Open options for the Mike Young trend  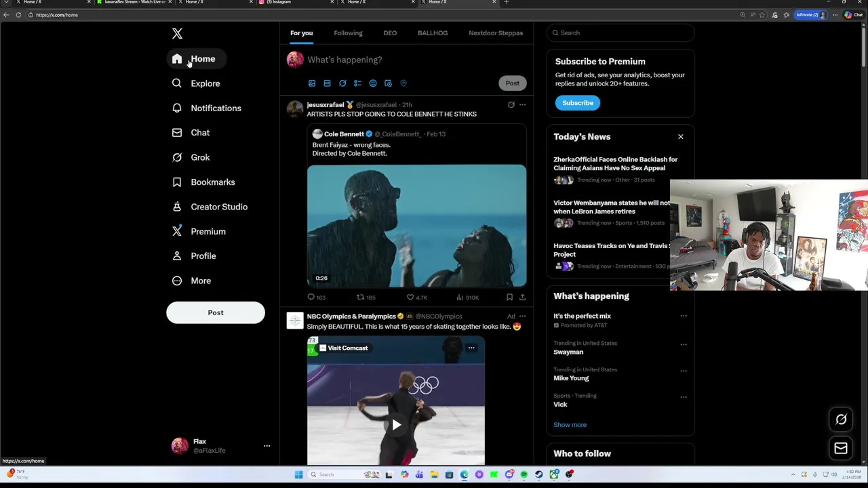point(684,370)
